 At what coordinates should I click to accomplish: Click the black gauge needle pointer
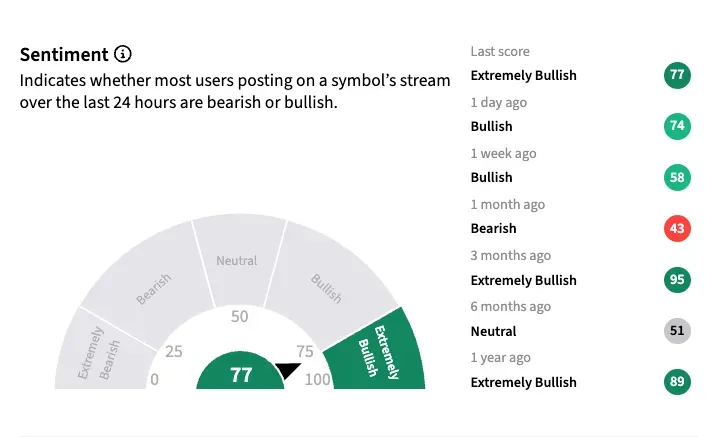tap(287, 371)
